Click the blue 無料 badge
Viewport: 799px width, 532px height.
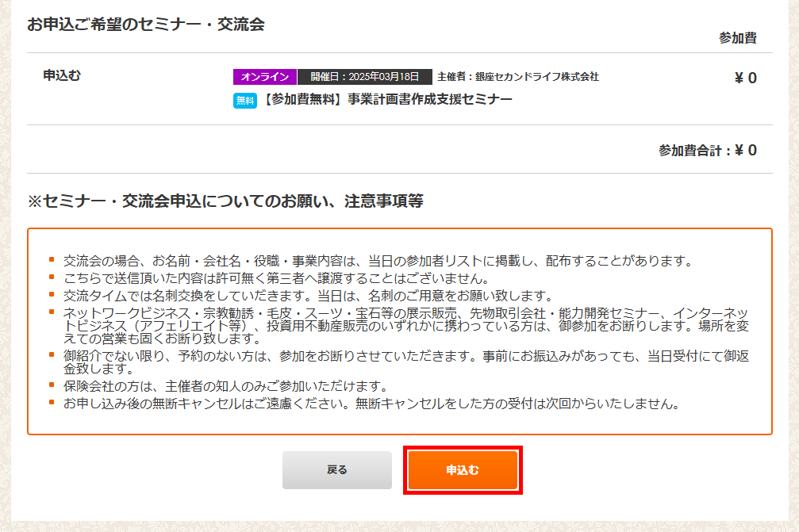click(x=244, y=100)
